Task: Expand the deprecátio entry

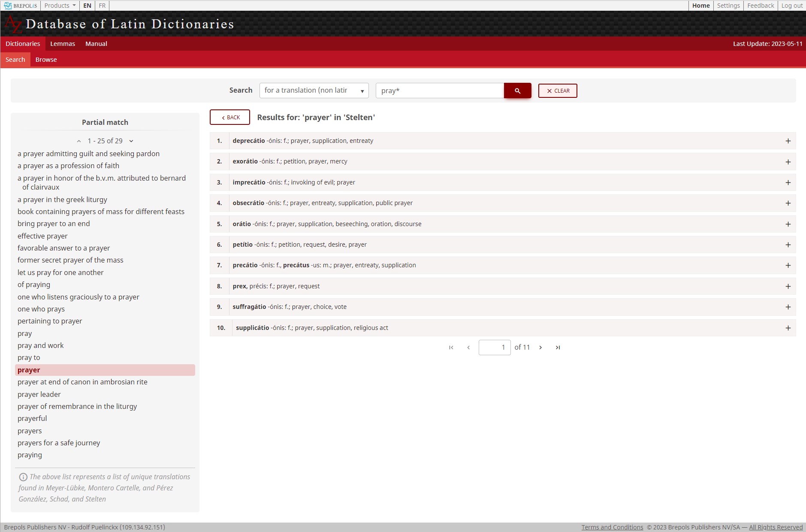Action: pyautogui.click(x=788, y=141)
